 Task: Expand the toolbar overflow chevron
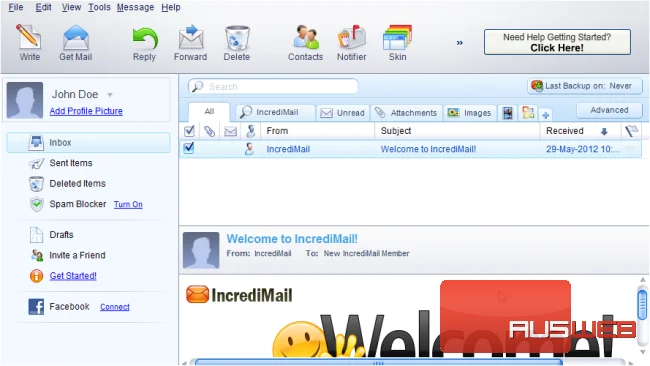(459, 43)
